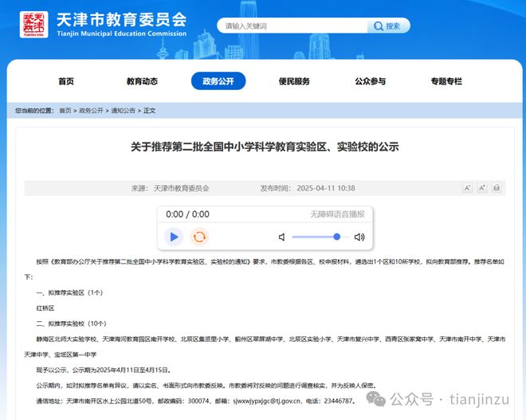Open the 便民服务 navigation tab

tap(294, 81)
